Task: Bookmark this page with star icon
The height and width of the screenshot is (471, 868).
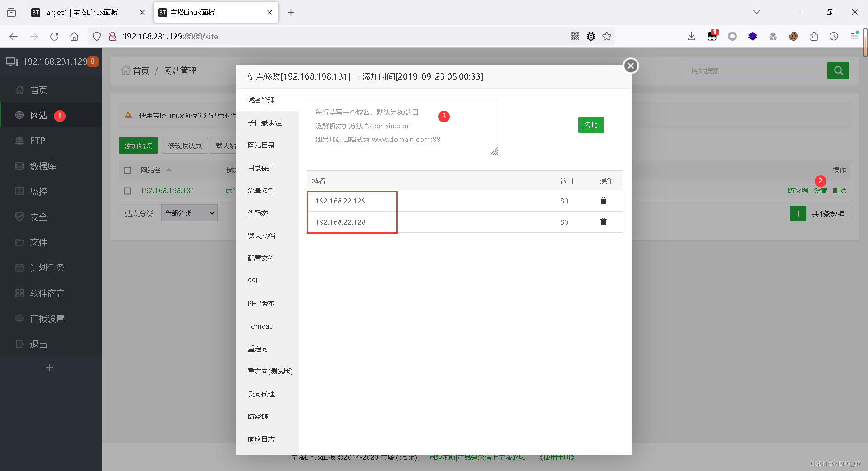Action: pyautogui.click(x=607, y=37)
